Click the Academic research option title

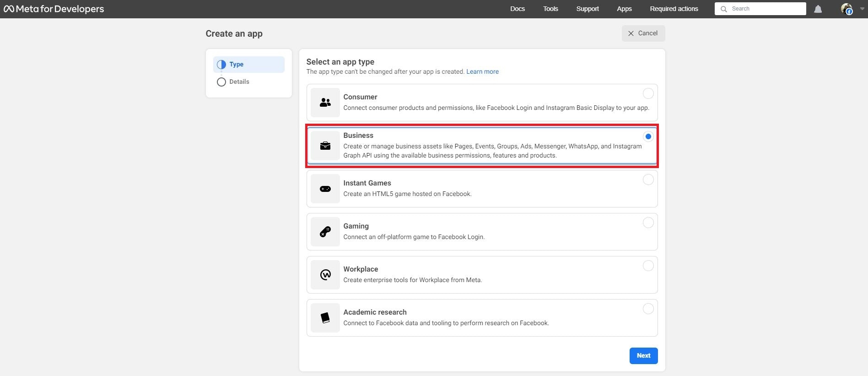(x=375, y=312)
